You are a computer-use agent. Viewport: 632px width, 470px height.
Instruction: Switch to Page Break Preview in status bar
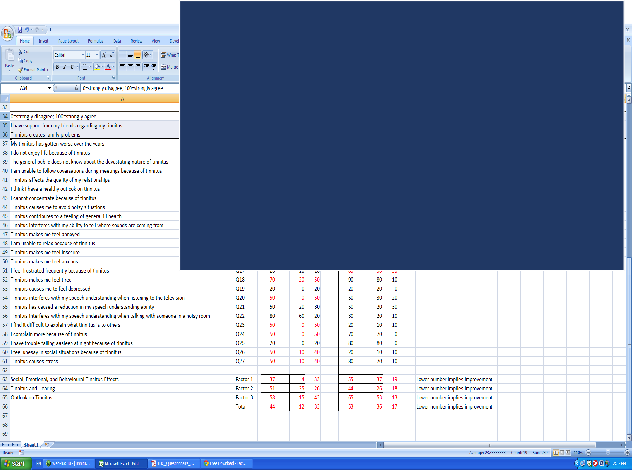click(568, 453)
